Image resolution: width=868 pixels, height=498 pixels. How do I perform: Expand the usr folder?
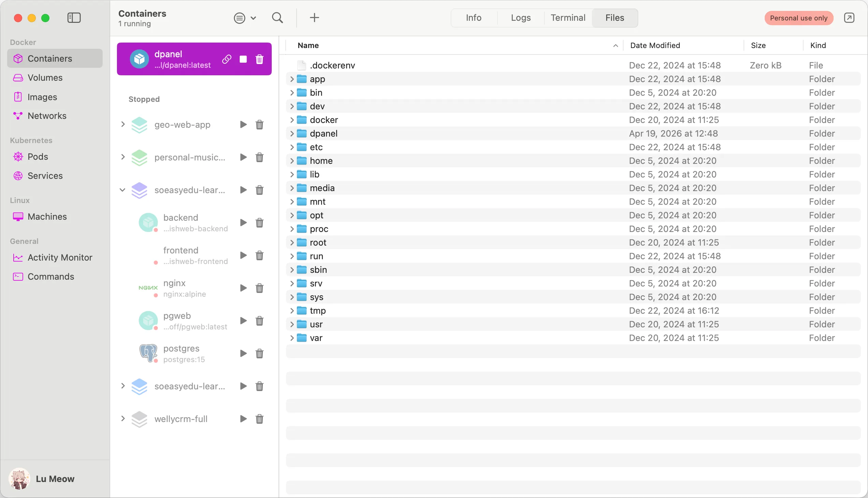(x=292, y=324)
